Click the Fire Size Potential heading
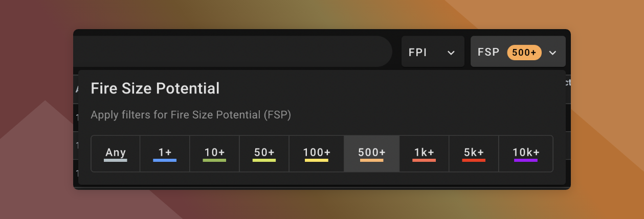Image resolution: width=644 pixels, height=219 pixels. coord(155,89)
